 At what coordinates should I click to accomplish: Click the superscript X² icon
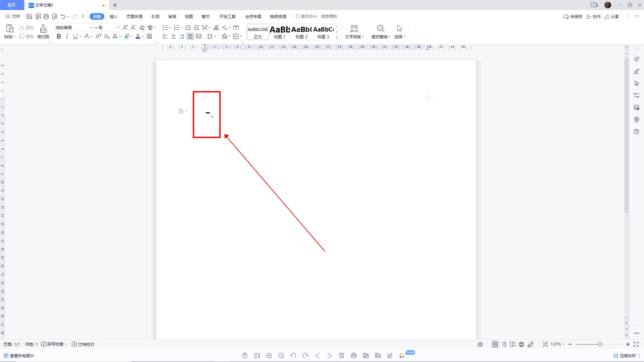point(98,37)
